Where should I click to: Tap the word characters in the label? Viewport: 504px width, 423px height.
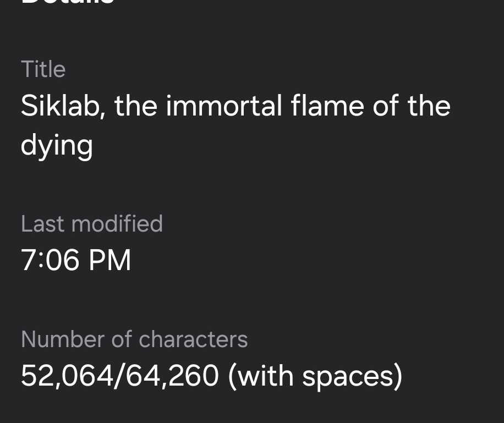tap(193, 339)
